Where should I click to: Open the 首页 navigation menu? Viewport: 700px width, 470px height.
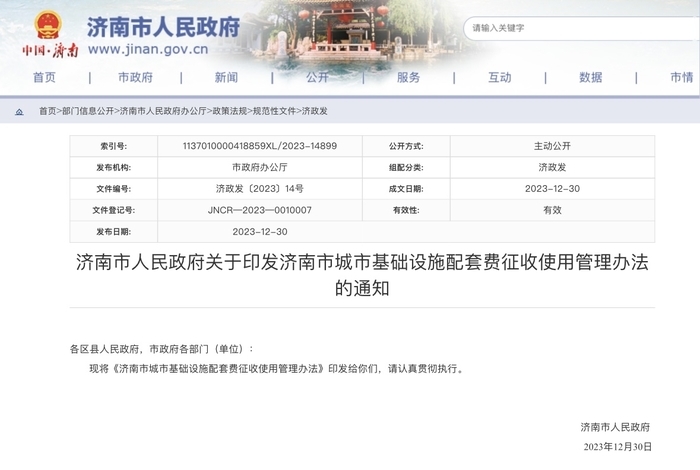[45, 78]
